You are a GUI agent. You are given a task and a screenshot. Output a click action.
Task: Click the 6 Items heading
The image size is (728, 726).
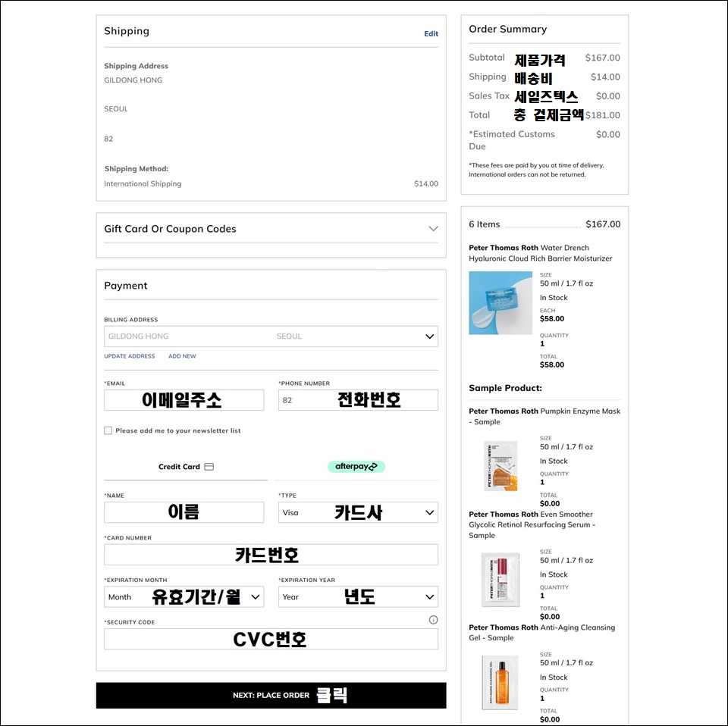pyautogui.click(x=485, y=224)
